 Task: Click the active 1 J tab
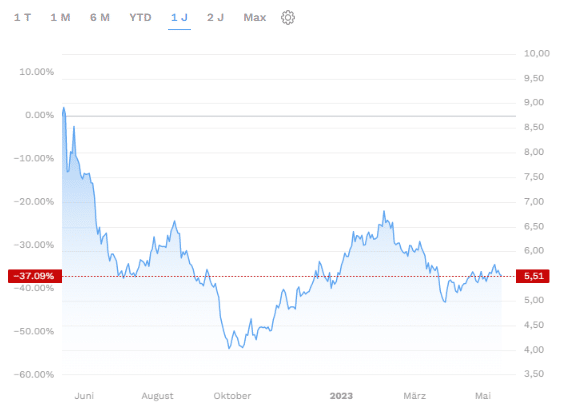click(x=179, y=17)
